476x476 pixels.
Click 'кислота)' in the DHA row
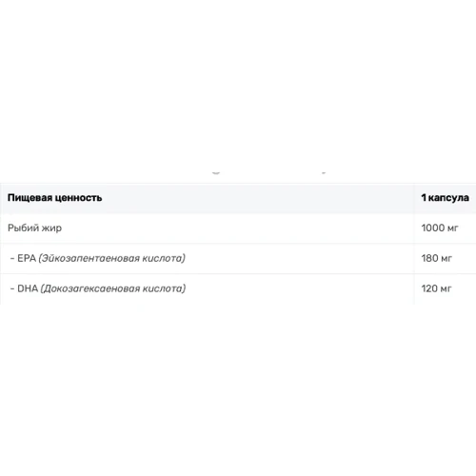(x=164, y=288)
